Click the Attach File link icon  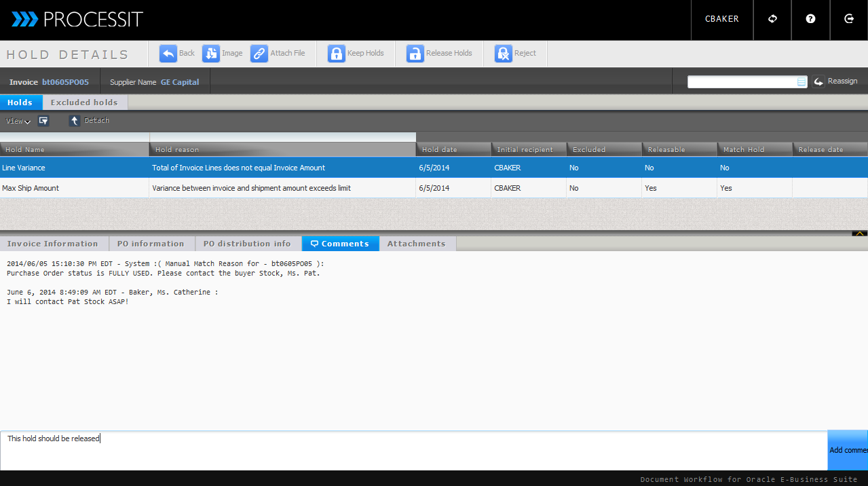(x=259, y=54)
